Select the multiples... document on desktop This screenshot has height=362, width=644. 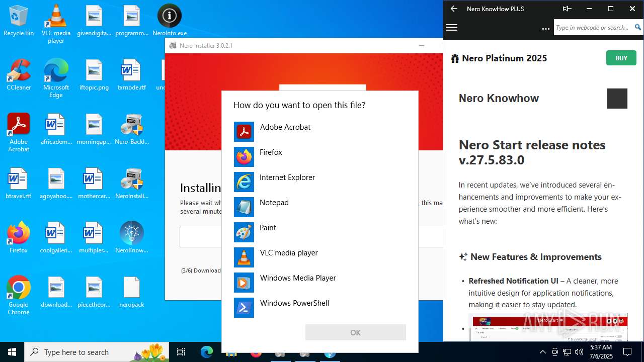point(94,238)
